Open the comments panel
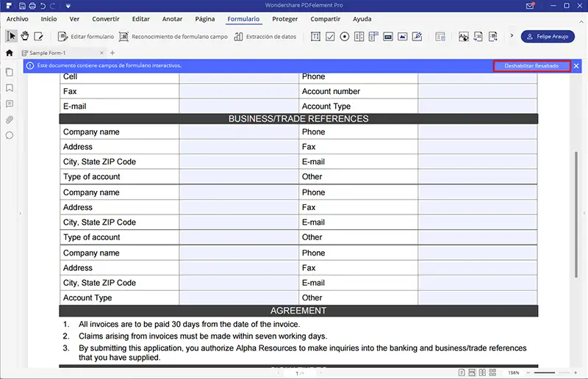Screen dimensions: 588x379 tap(10, 104)
